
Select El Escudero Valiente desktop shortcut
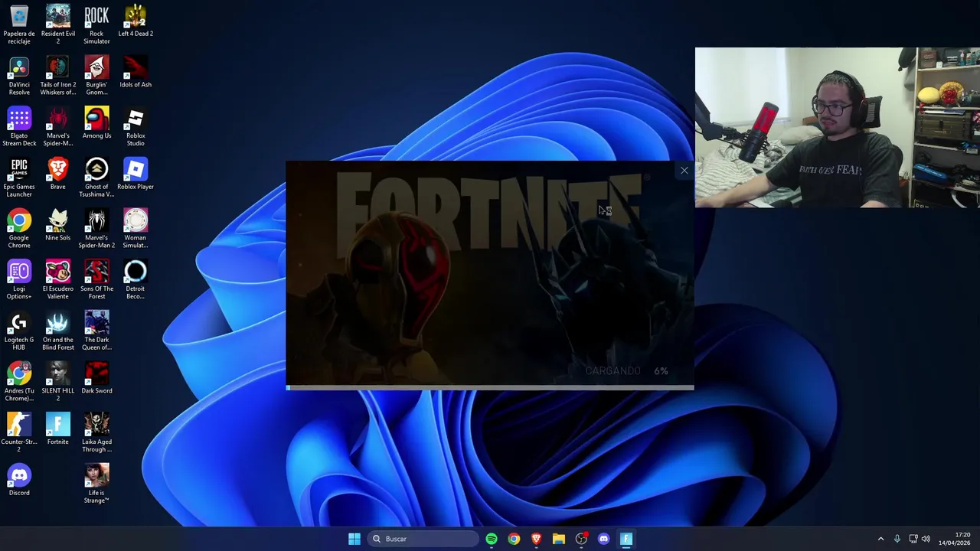[x=58, y=279]
